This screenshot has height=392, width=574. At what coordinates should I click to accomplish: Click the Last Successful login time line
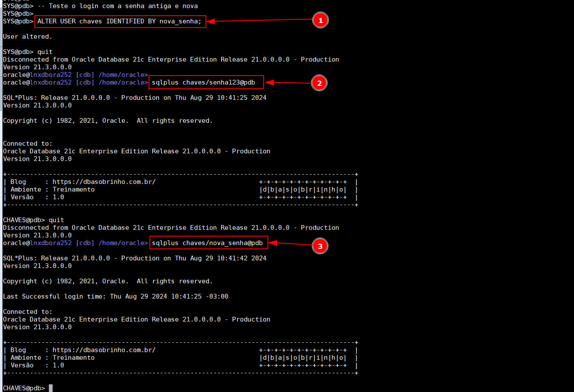pos(115,296)
